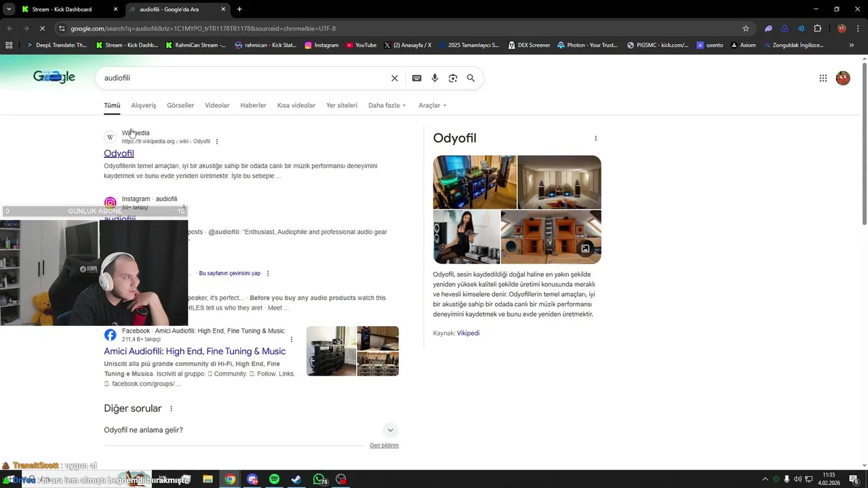Open the tab search dropdown arrow

pyautogui.click(x=9, y=9)
